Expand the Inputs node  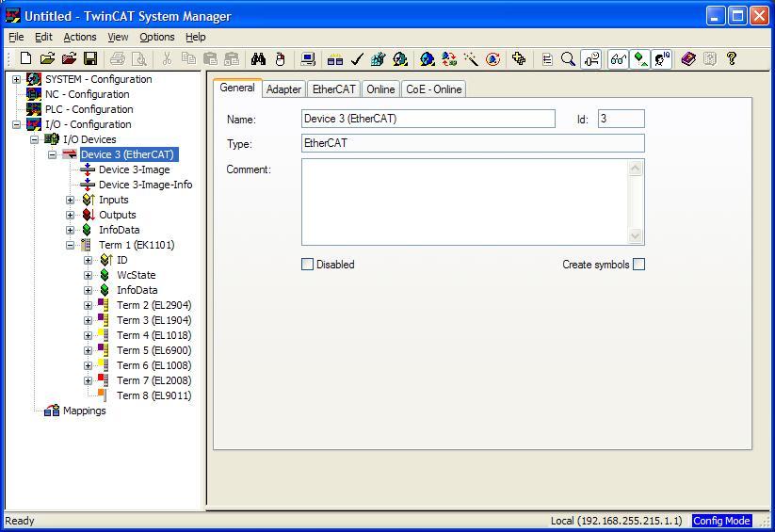[x=71, y=200]
